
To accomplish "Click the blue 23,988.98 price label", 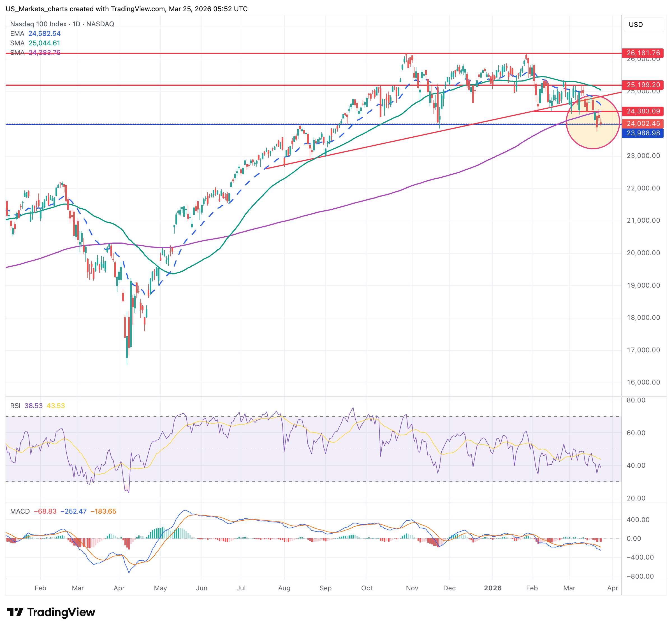I will tap(643, 133).
